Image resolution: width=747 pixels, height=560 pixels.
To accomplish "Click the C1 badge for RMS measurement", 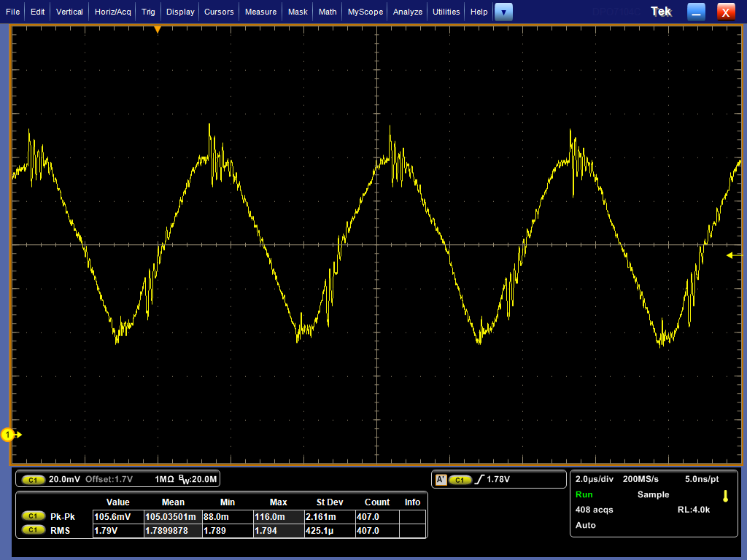I will [33, 530].
